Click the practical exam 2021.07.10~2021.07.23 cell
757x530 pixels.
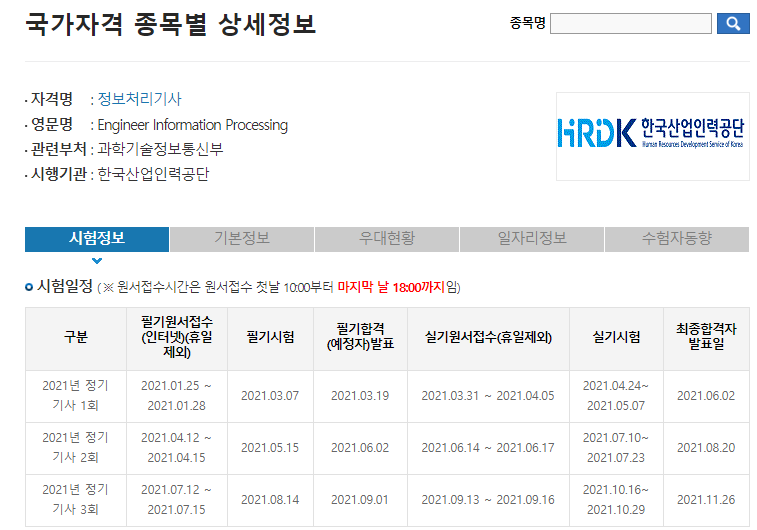[616, 448]
